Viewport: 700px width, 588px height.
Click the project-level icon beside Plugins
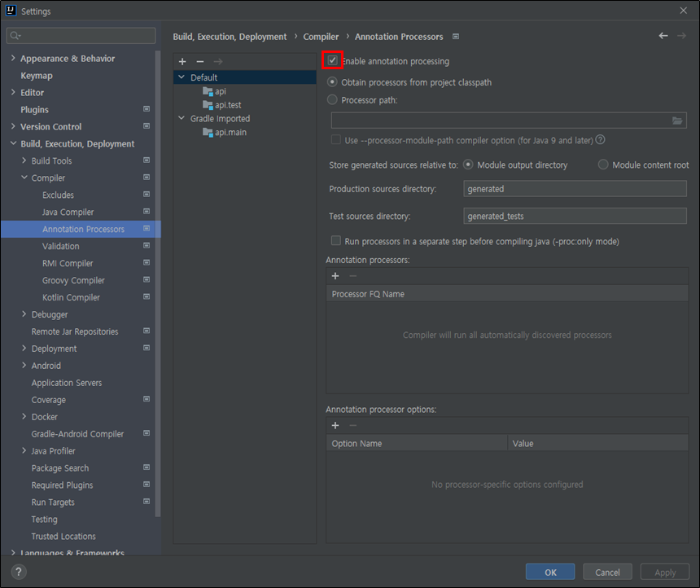coord(147,109)
